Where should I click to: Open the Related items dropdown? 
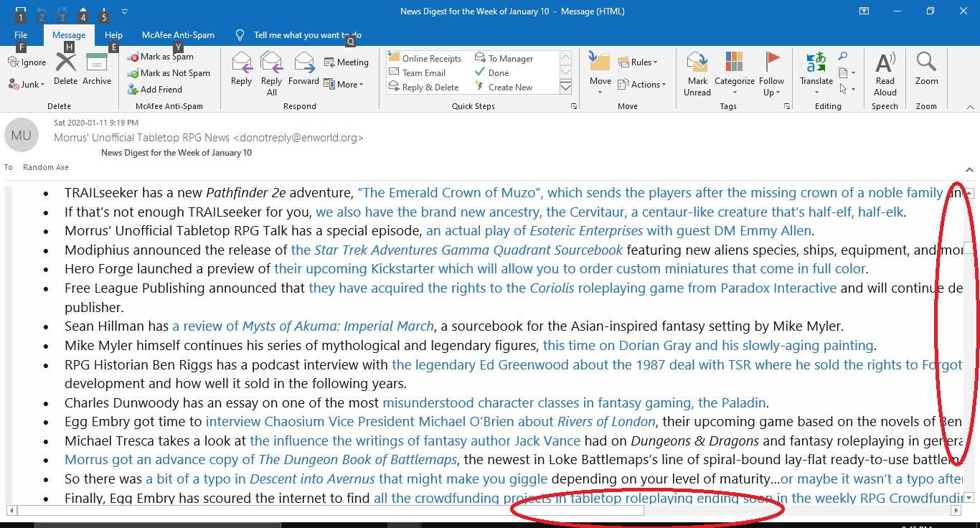847,72
